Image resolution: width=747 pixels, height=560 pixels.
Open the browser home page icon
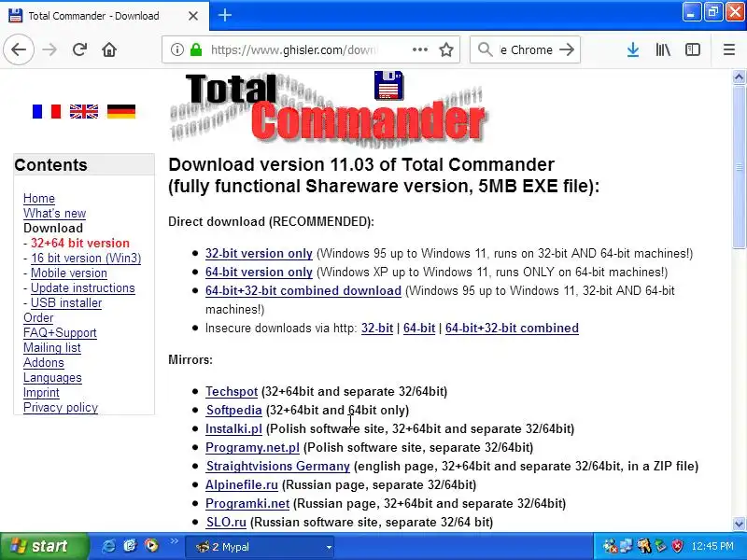click(x=109, y=49)
